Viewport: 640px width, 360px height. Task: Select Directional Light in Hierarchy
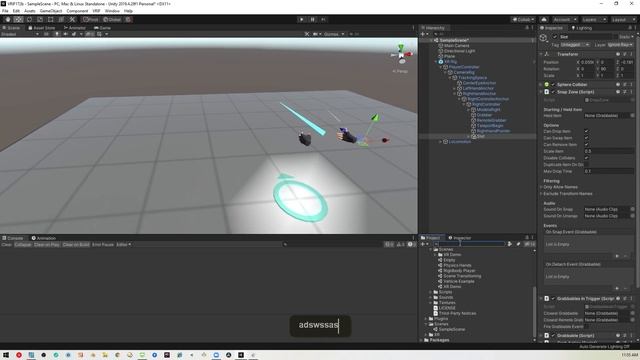(459, 51)
